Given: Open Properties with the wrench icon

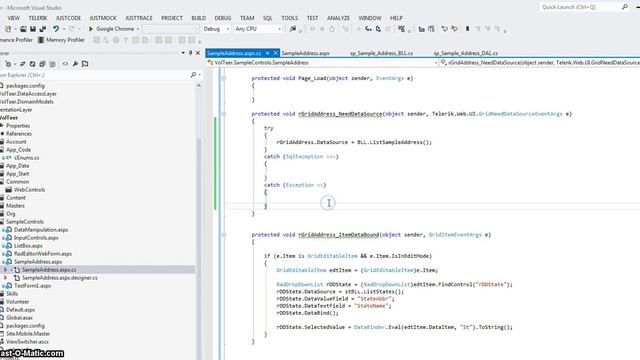Looking at the screenshot, I should point(75,64).
